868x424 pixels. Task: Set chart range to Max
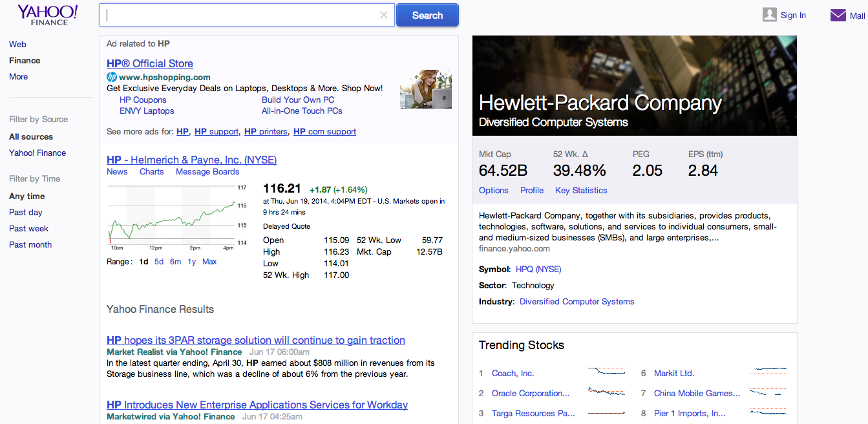(x=209, y=262)
